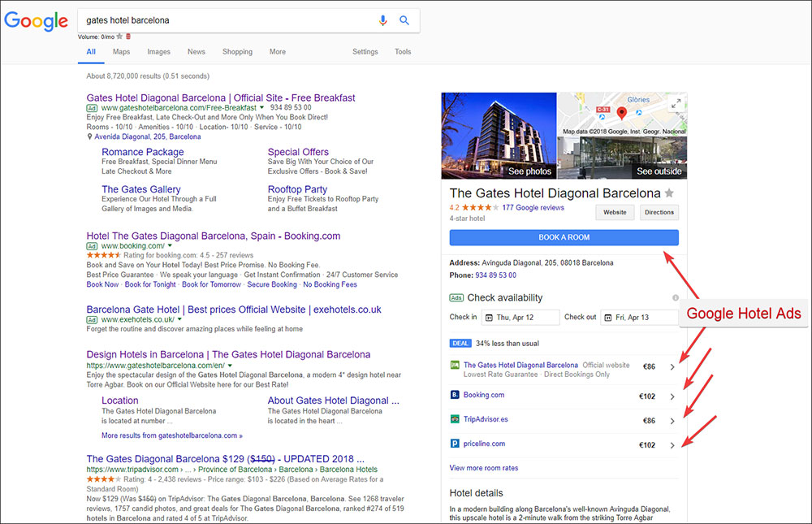Click the microphone icon in the search bar
The width and height of the screenshot is (812, 524).
(x=382, y=20)
